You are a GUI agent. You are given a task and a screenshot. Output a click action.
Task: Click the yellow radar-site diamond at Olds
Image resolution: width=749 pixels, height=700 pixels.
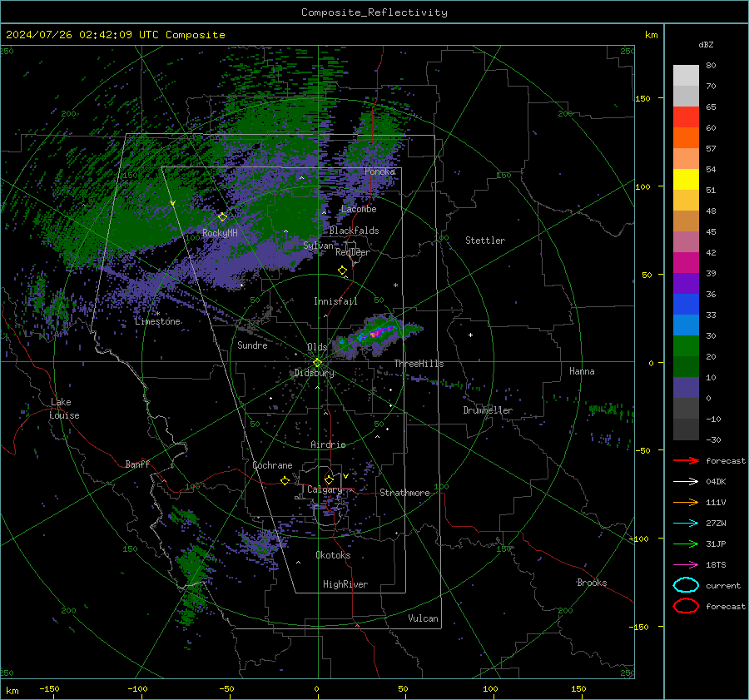(317, 363)
